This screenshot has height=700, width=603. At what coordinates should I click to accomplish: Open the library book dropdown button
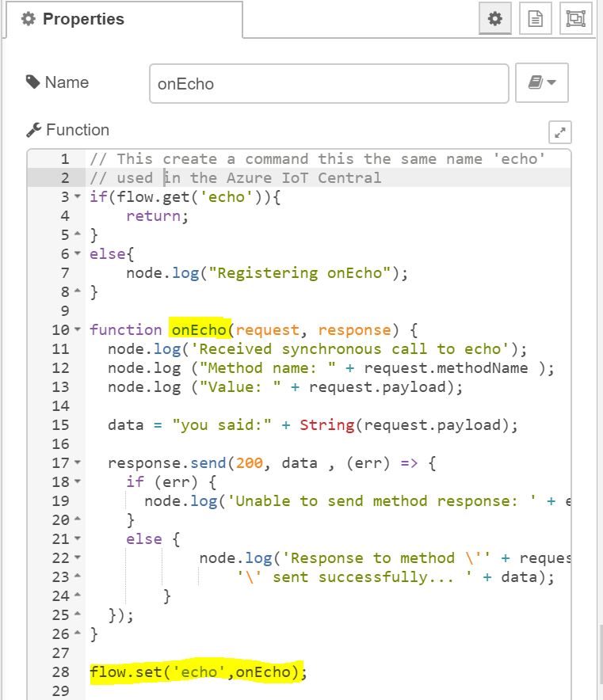click(542, 83)
